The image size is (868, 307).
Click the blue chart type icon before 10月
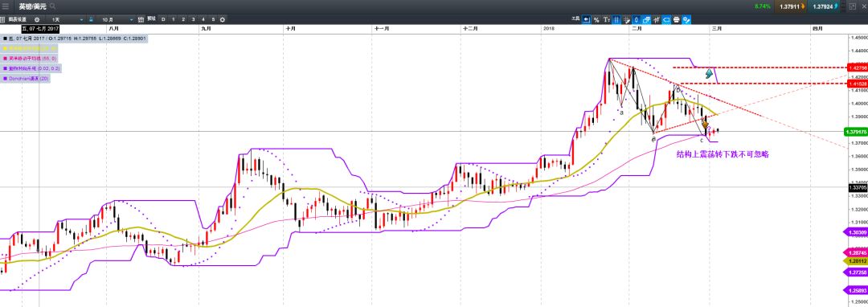coord(92,19)
